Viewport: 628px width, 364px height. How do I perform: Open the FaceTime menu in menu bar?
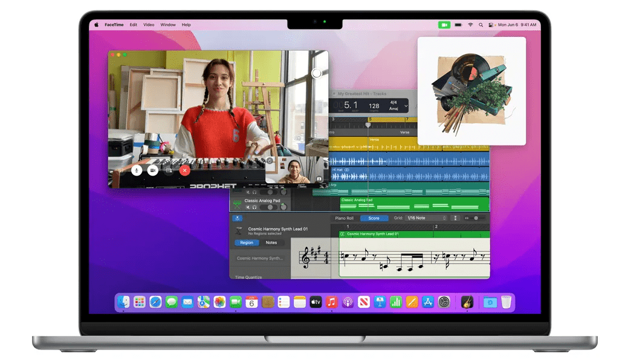(x=114, y=25)
